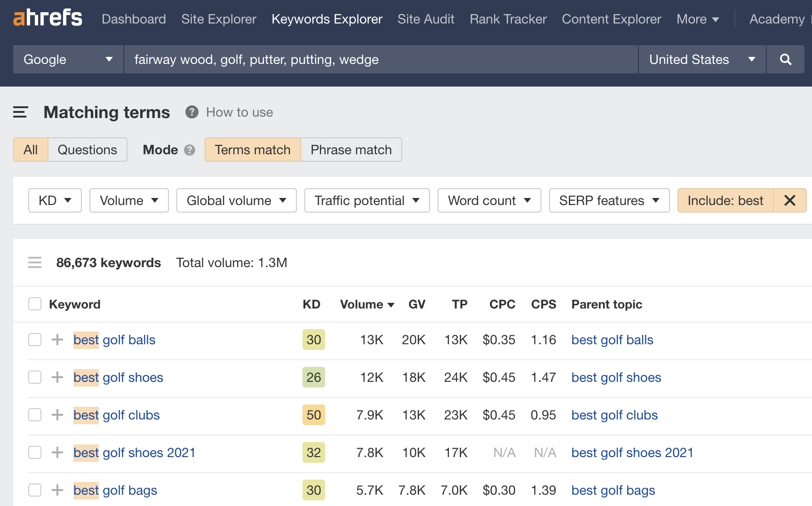This screenshot has width=812, height=506.
Task: Tick the checkbox beside 'best golf bags'
Action: tap(35, 490)
